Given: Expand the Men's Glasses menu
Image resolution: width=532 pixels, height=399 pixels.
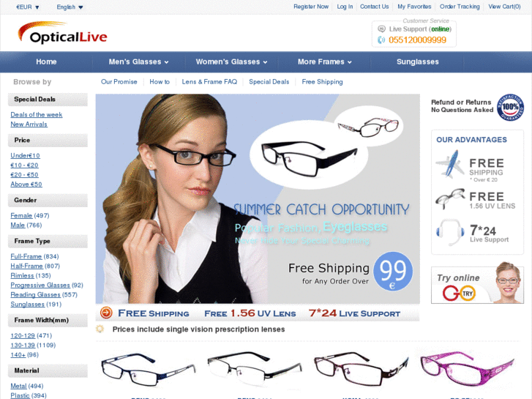Looking at the screenshot, I should tap(138, 61).
